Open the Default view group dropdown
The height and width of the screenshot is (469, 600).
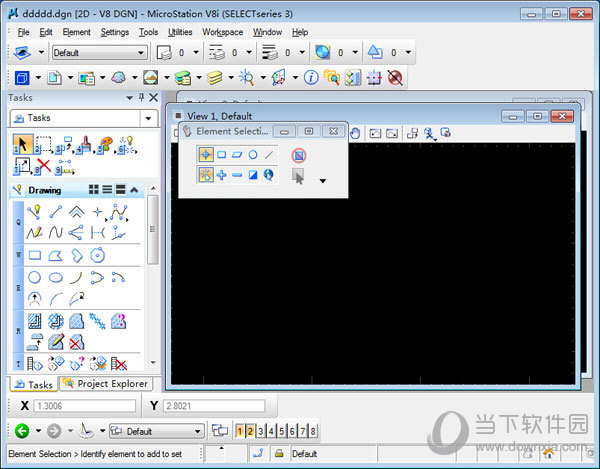coord(157,432)
